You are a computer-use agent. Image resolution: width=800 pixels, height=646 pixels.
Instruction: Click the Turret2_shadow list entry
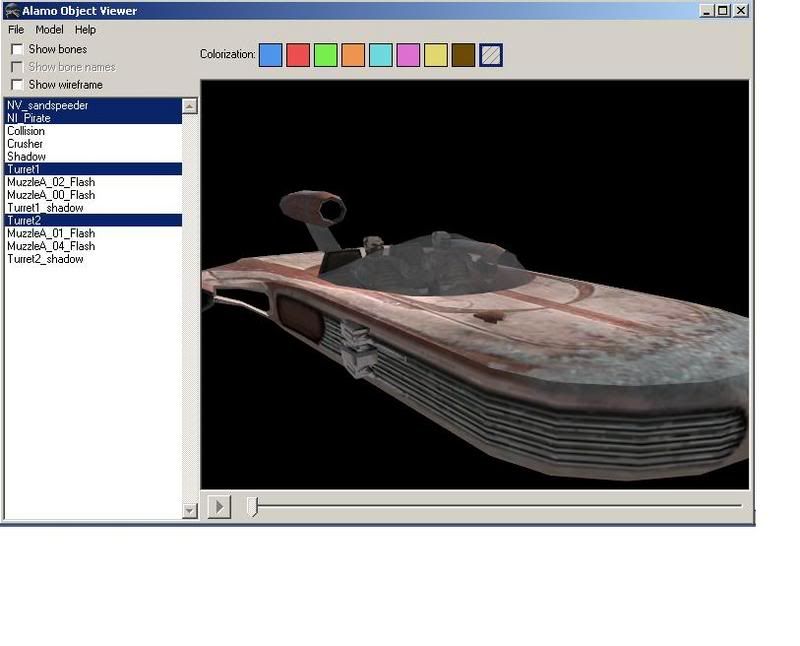(45, 259)
